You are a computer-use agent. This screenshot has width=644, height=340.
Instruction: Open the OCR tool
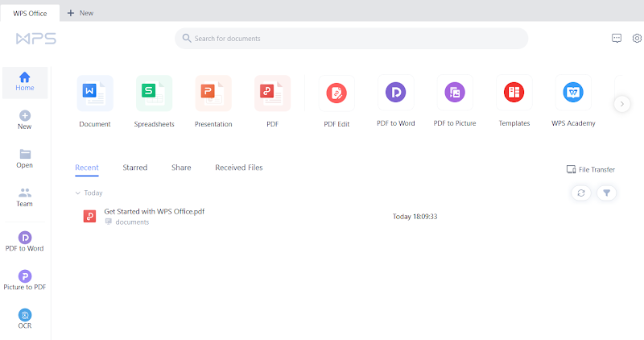(x=25, y=318)
